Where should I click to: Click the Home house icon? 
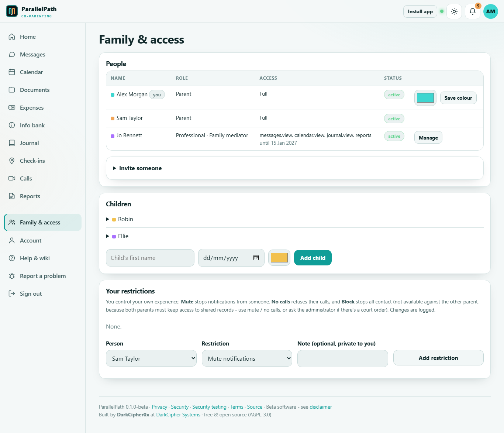[12, 37]
